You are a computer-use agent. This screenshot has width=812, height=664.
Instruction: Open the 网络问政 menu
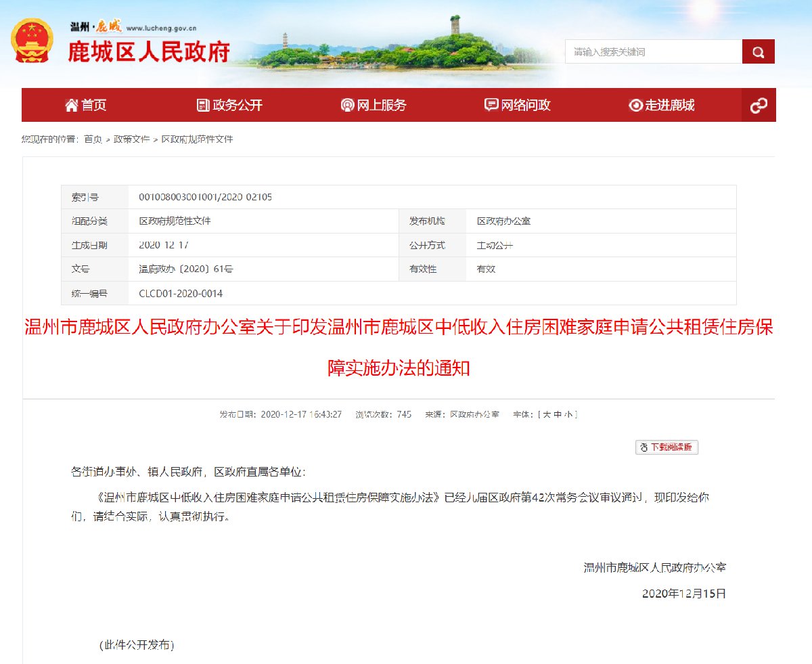[518, 105]
